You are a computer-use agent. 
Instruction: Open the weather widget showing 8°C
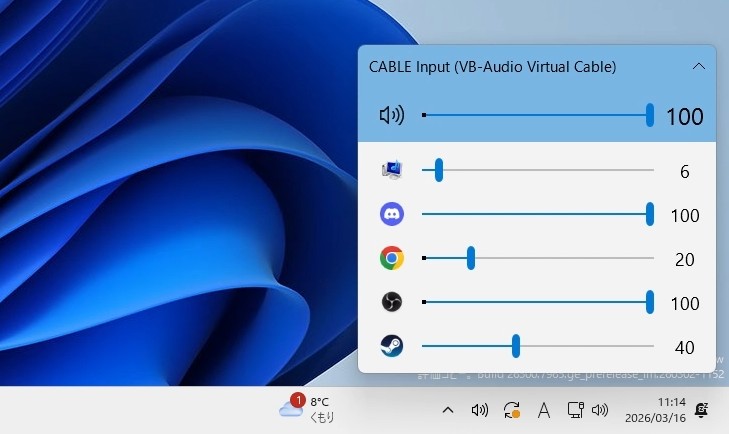pyautogui.click(x=306, y=409)
